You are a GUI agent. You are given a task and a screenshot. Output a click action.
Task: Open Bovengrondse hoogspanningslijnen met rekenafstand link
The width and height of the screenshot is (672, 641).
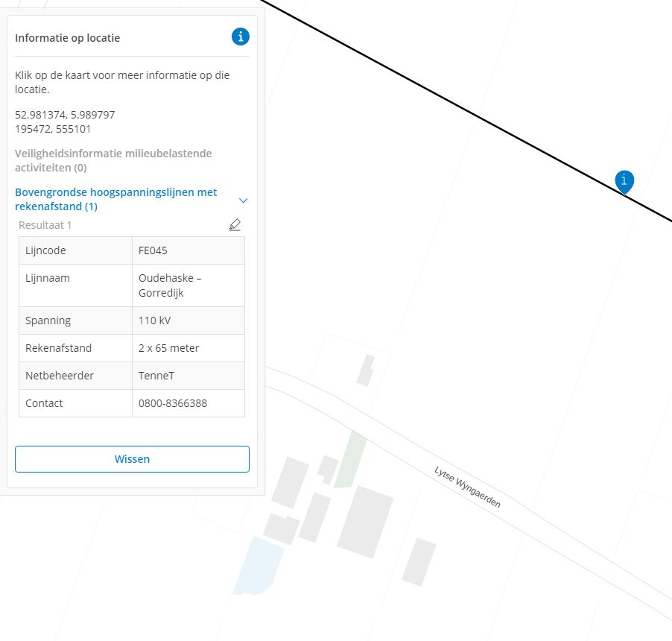116,199
